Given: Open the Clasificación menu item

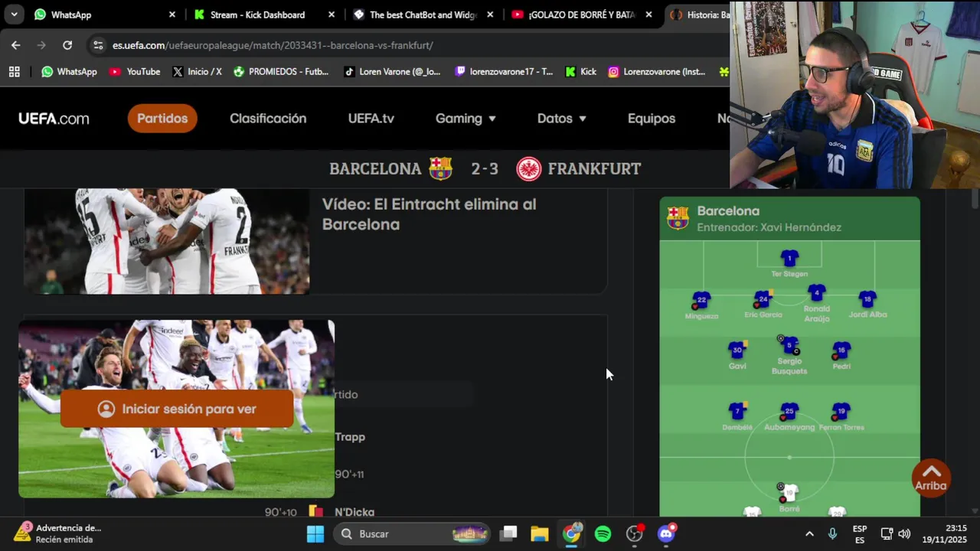Looking at the screenshot, I should point(268,119).
